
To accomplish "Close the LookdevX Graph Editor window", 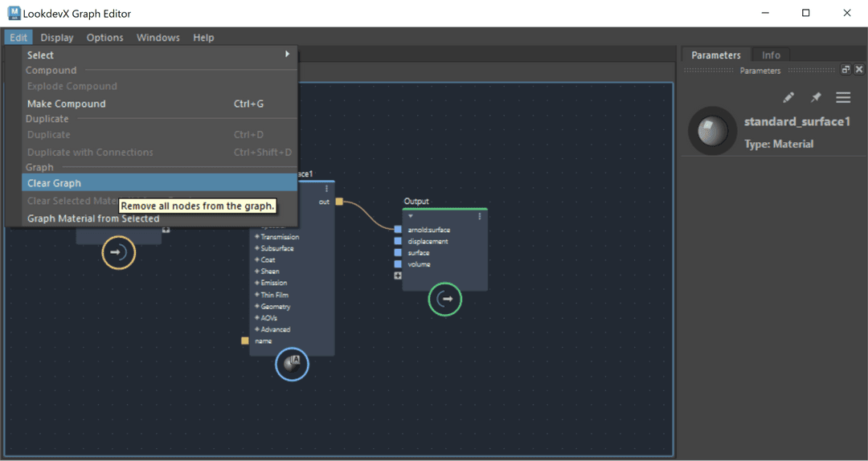I will 847,14.
